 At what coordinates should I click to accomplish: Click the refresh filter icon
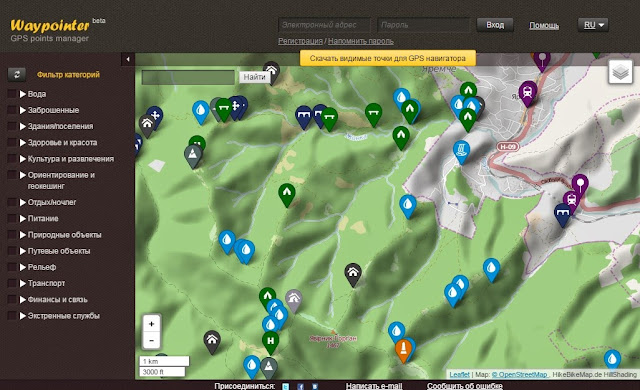click(17, 75)
